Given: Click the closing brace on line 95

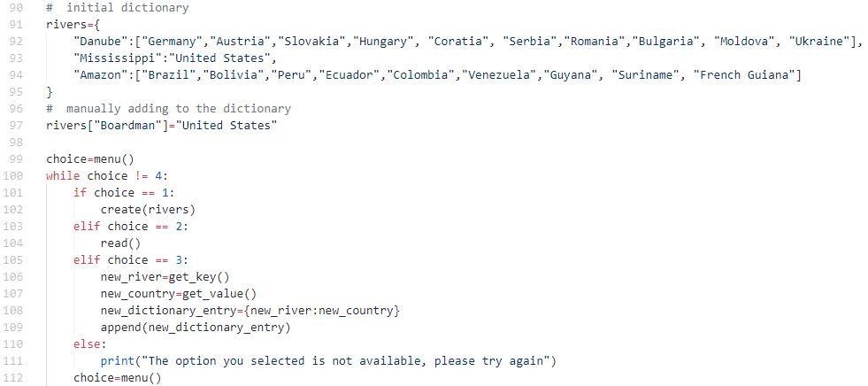Looking at the screenshot, I should tap(50, 91).
